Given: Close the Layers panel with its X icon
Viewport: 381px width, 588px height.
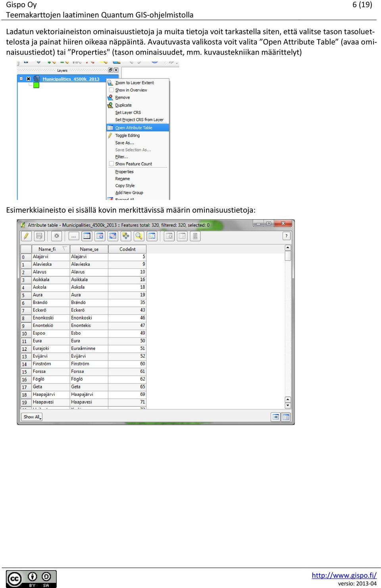Looking at the screenshot, I should 116,70.
